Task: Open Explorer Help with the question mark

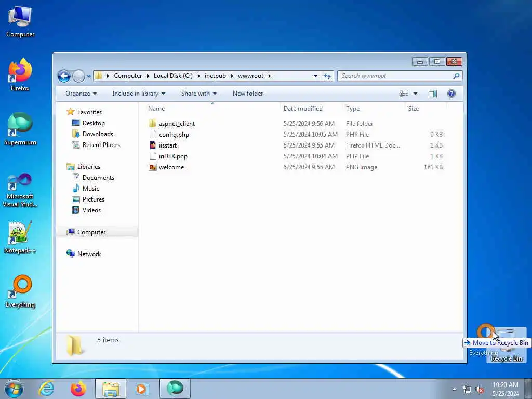Action: [451, 94]
